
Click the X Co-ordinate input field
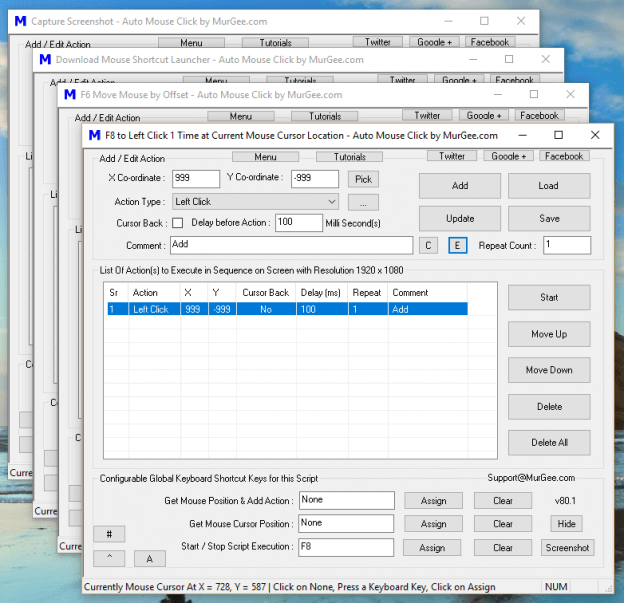click(195, 179)
